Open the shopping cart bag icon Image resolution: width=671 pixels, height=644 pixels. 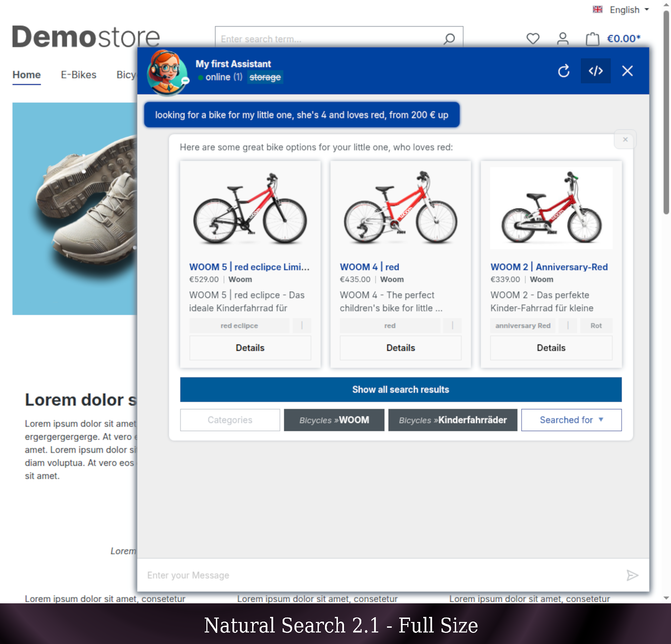[x=592, y=39]
